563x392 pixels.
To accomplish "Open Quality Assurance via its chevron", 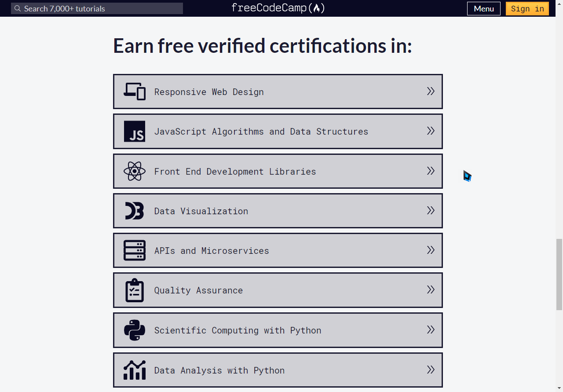I will pos(430,289).
